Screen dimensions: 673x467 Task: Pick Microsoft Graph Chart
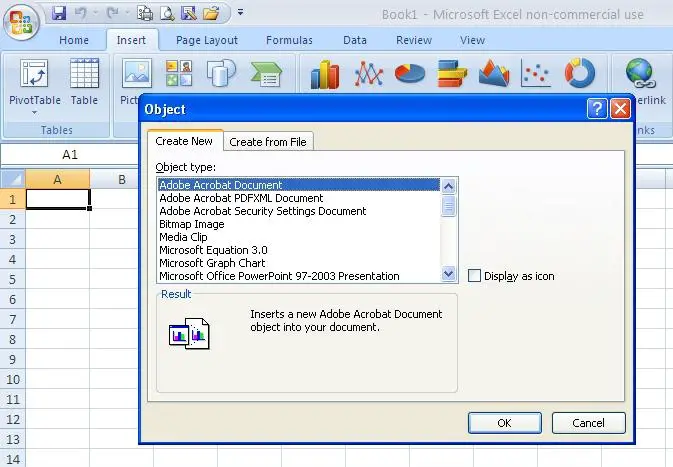pos(299,263)
